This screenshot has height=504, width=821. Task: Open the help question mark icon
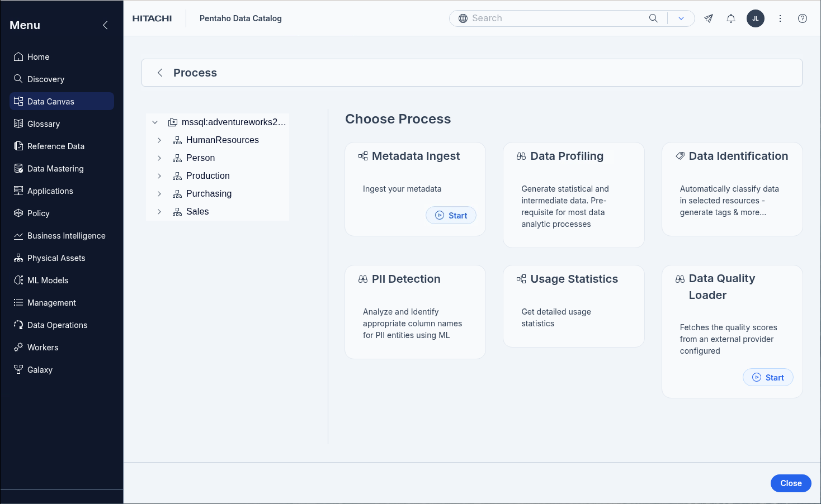click(x=802, y=18)
